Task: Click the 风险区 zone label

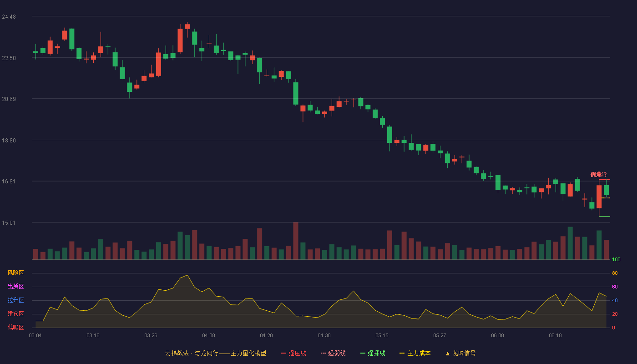Action: tap(15, 273)
